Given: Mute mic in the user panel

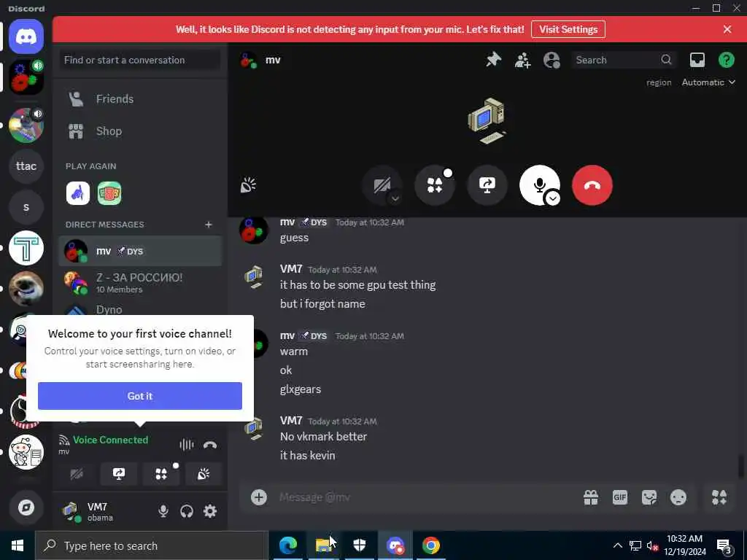Looking at the screenshot, I should pyautogui.click(x=163, y=511).
